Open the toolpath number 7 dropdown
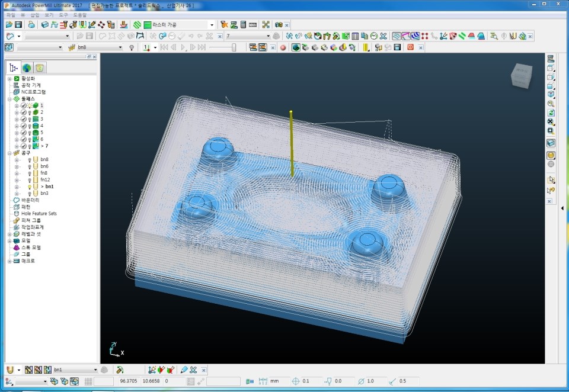 (268, 36)
